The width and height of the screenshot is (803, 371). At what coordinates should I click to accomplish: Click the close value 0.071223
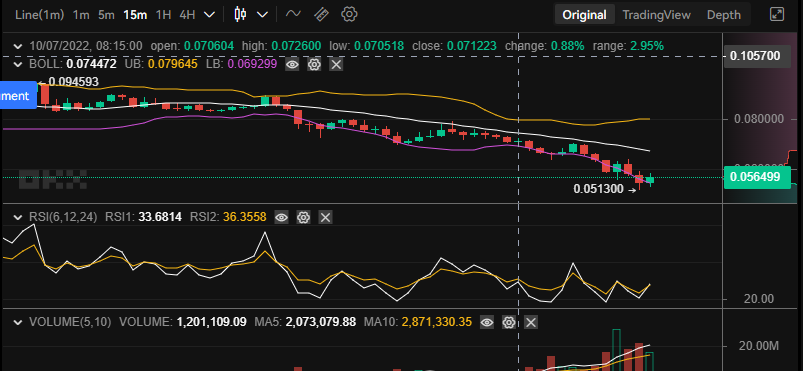click(471, 46)
